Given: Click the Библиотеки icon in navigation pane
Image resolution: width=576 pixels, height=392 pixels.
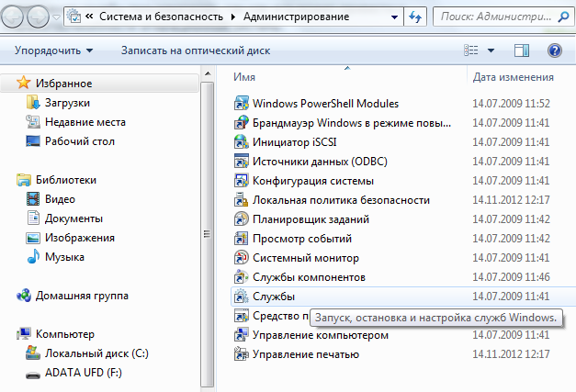Looking at the screenshot, I should (x=24, y=180).
